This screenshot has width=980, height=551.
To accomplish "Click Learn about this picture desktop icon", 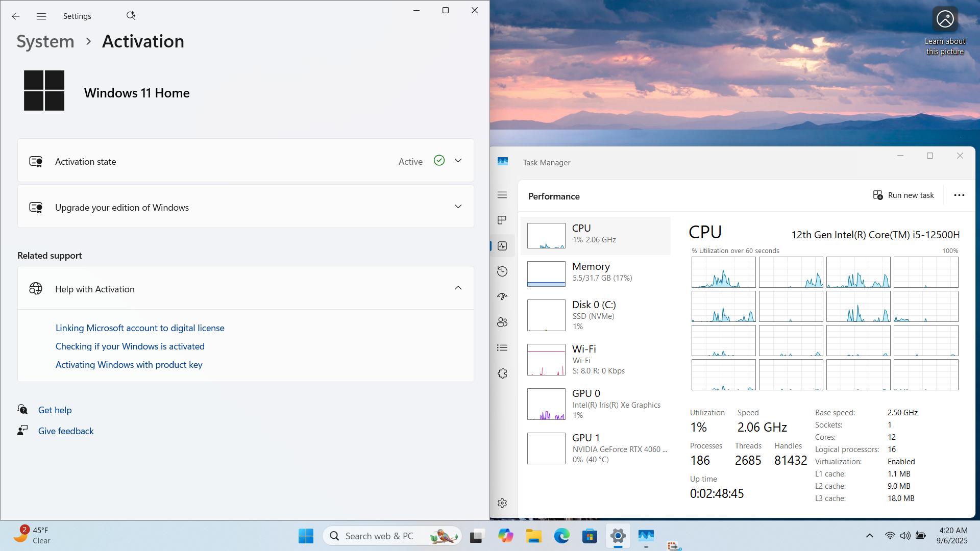I will tap(945, 31).
